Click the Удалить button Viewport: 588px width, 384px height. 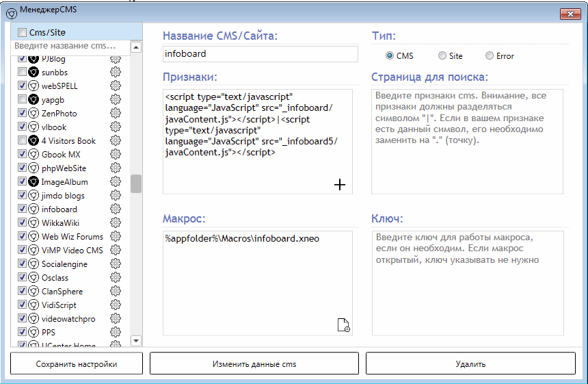point(470,363)
